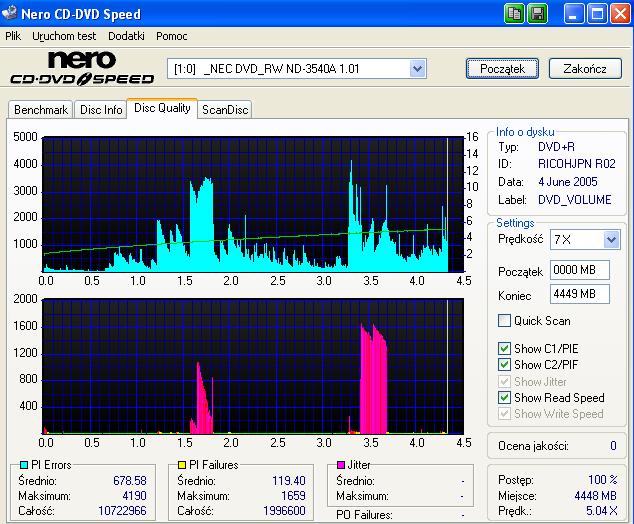
Task: Click the date 4 June 2005 value
Action: [x=568, y=182]
